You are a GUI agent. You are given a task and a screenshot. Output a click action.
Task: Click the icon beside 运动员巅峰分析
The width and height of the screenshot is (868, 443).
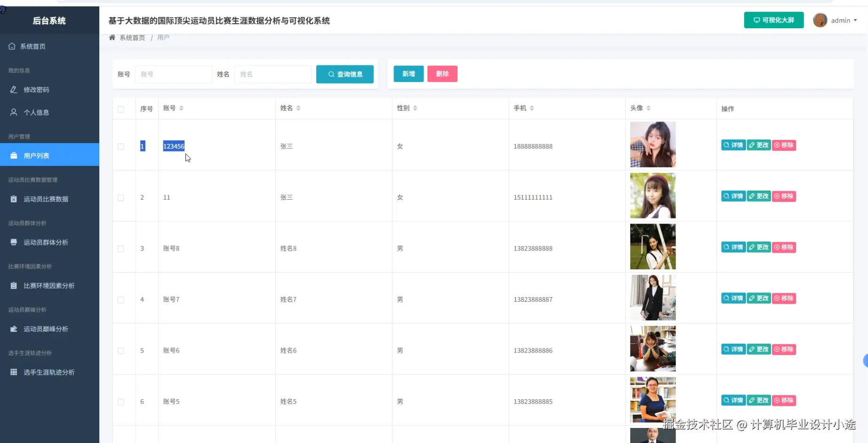pos(14,329)
